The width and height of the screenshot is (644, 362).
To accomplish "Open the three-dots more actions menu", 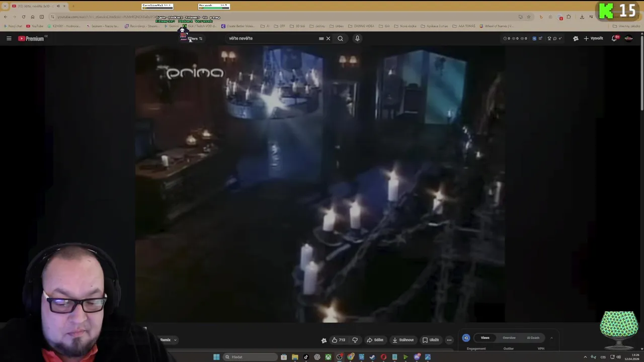I will point(449,340).
